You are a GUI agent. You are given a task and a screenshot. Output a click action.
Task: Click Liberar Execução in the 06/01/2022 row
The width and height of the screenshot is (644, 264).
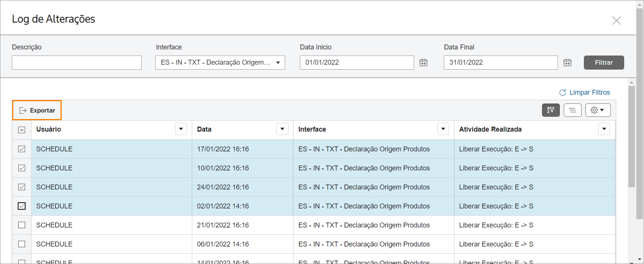(x=496, y=244)
